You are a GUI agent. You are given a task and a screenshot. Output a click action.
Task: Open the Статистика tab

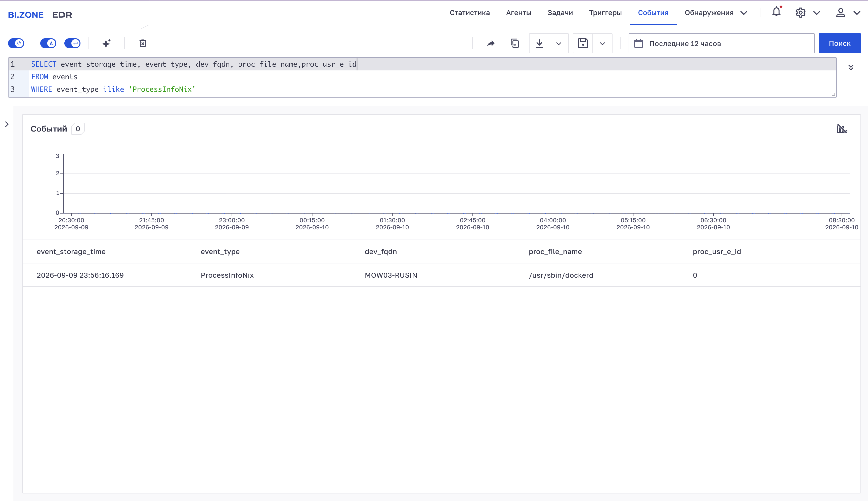[x=470, y=13]
